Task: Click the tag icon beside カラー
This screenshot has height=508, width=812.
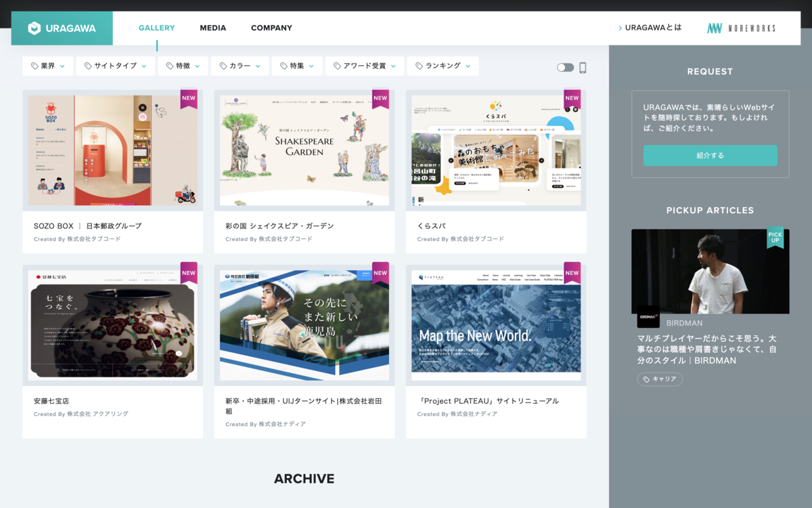Action: tap(223, 66)
